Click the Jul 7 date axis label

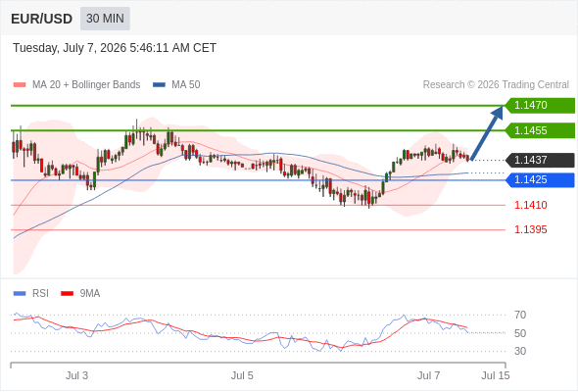point(429,375)
